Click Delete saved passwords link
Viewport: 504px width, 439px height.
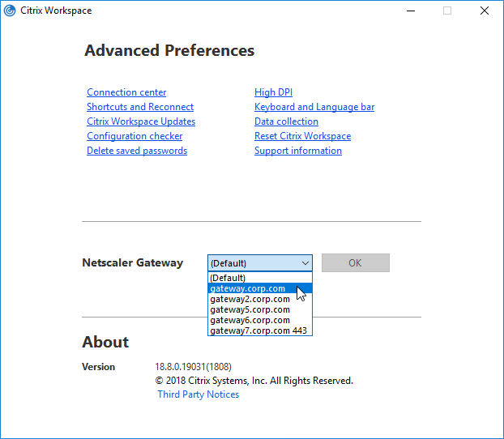[137, 151]
